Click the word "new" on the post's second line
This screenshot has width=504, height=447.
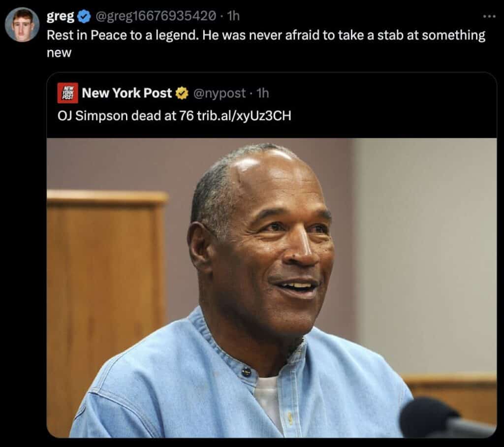59,53
